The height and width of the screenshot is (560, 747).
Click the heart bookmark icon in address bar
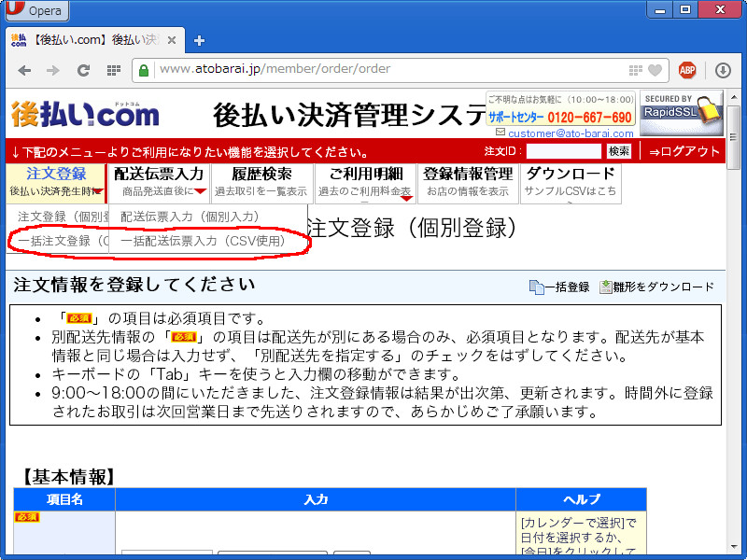point(655,70)
